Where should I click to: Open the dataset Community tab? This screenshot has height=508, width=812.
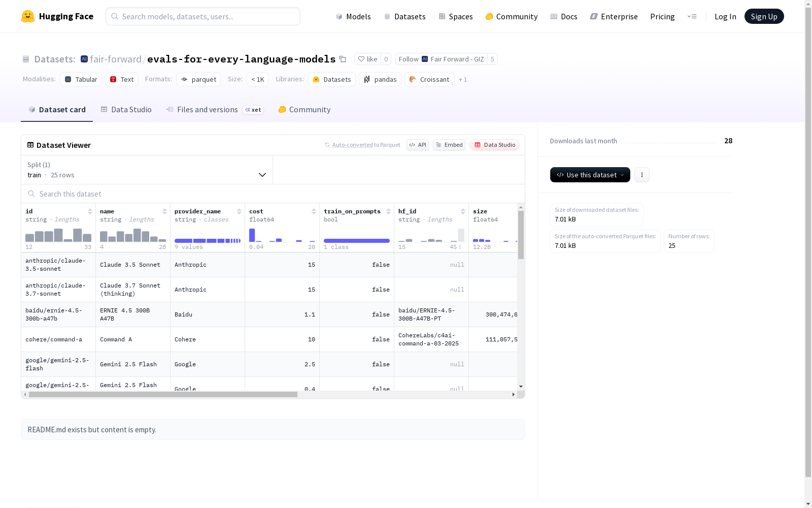pos(304,110)
